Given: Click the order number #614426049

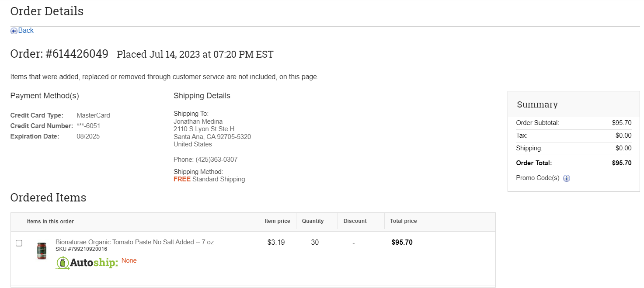Looking at the screenshot, I should pos(77,54).
